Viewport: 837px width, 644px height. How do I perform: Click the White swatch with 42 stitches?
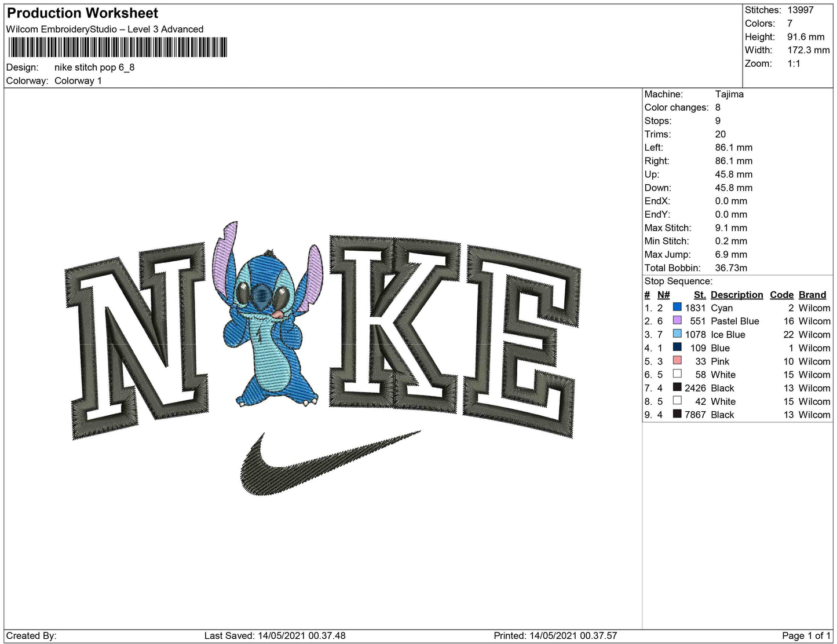coord(677,400)
